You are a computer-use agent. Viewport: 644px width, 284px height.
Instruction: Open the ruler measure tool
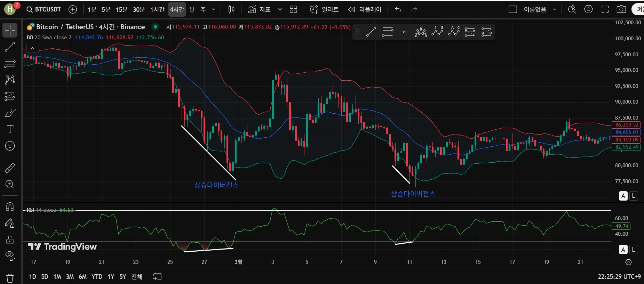pos(10,168)
